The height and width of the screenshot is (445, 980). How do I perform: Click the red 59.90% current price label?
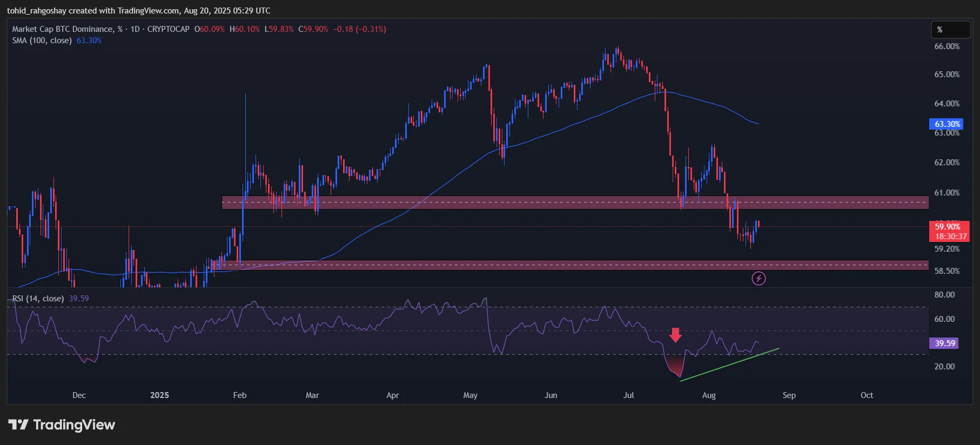(949, 226)
